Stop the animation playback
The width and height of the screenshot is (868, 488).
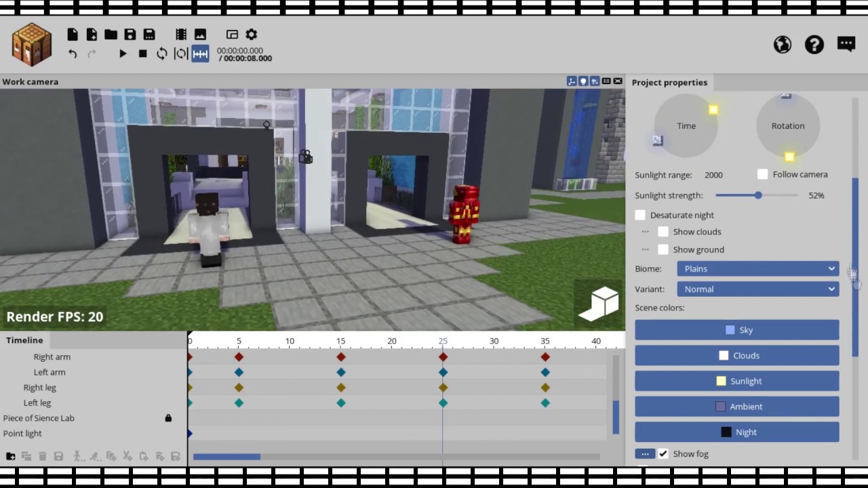tap(142, 54)
